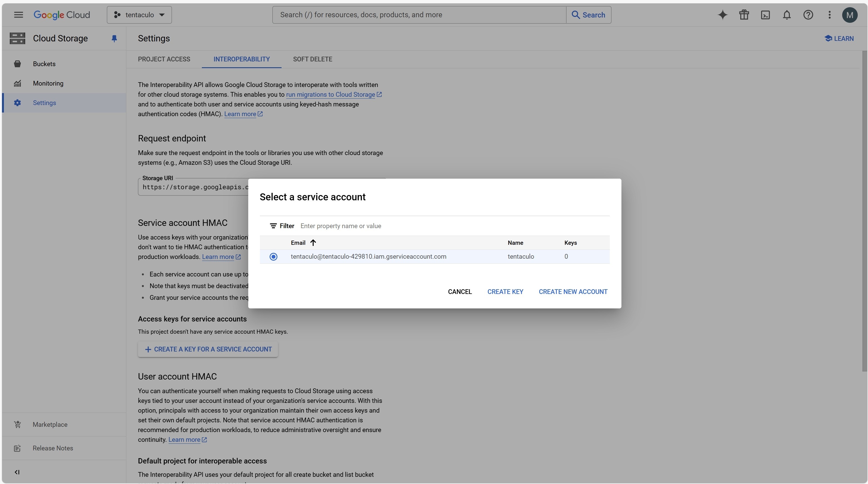The image size is (868, 484).
Task: Open the gift free trial icon
Action: tap(744, 15)
